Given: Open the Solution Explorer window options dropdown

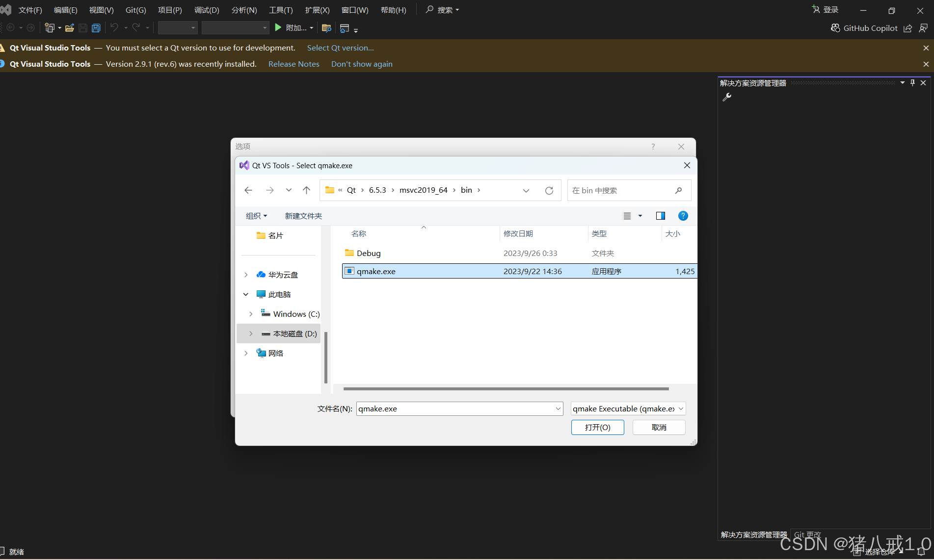Looking at the screenshot, I should (x=902, y=83).
